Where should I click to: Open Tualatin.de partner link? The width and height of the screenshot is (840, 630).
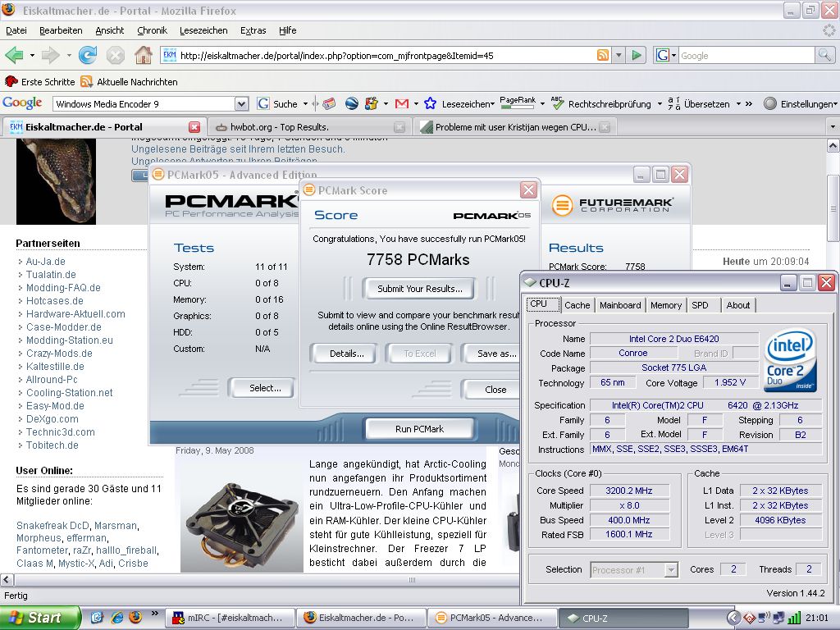[51, 274]
